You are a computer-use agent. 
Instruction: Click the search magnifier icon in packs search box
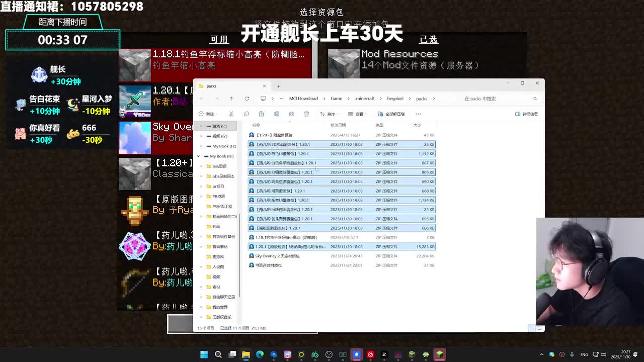coord(535,99)
